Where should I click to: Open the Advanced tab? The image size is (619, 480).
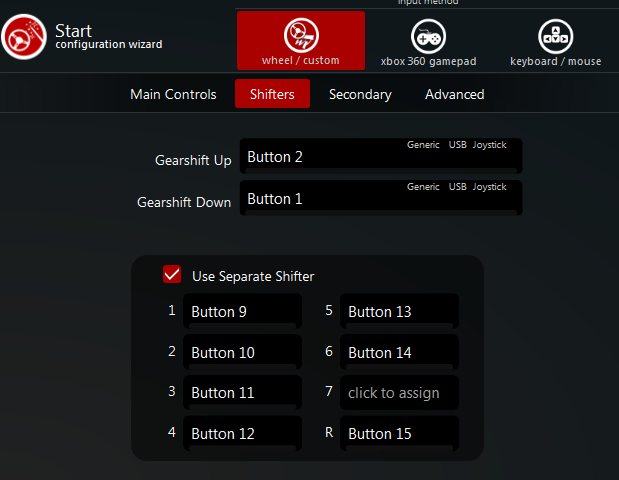coord(454,94)
